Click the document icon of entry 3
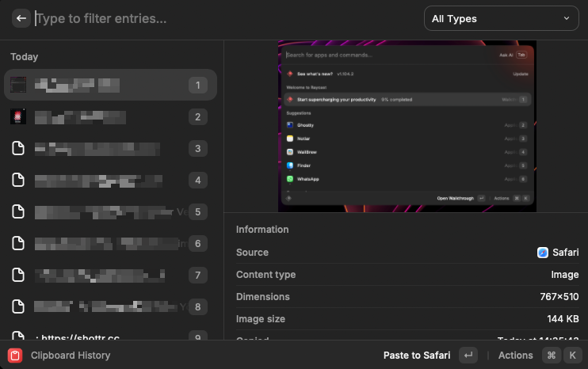The image size is (588, 369). (x=18, y=149)
